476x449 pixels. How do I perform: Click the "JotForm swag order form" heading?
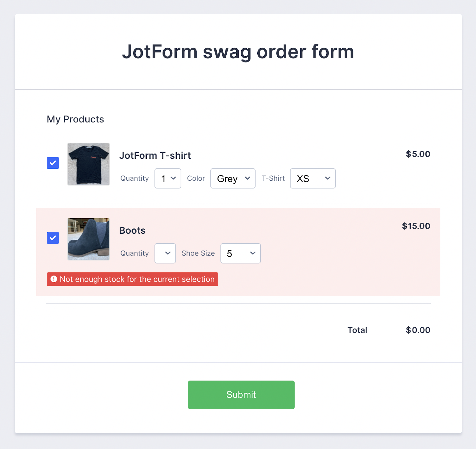tap(238, 52)
